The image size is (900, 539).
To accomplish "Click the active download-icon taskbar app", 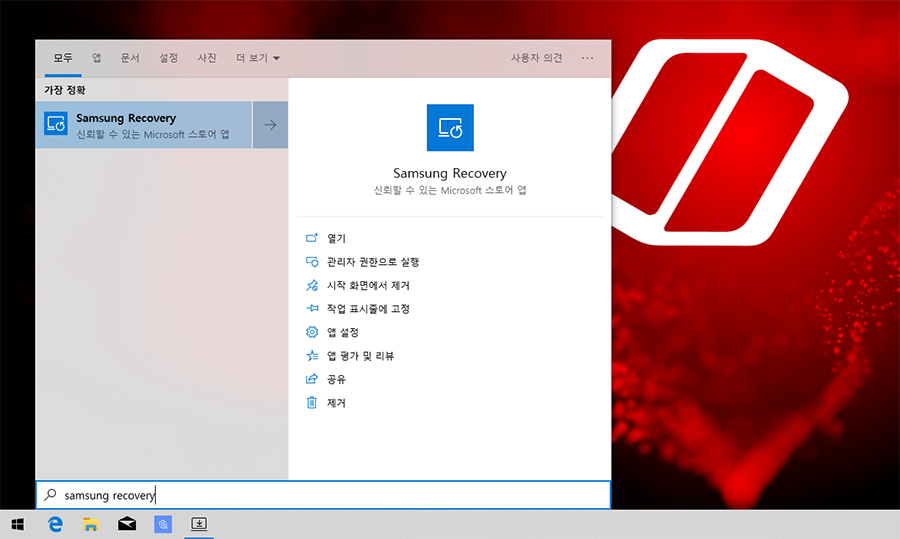I will 199,524.
